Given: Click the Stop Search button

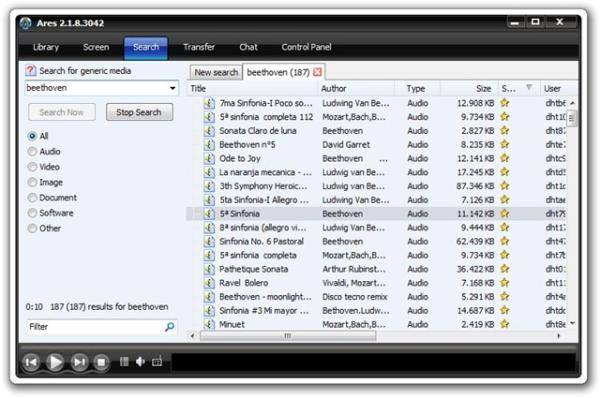Looking at the screenshot, I should coord(139,112).
